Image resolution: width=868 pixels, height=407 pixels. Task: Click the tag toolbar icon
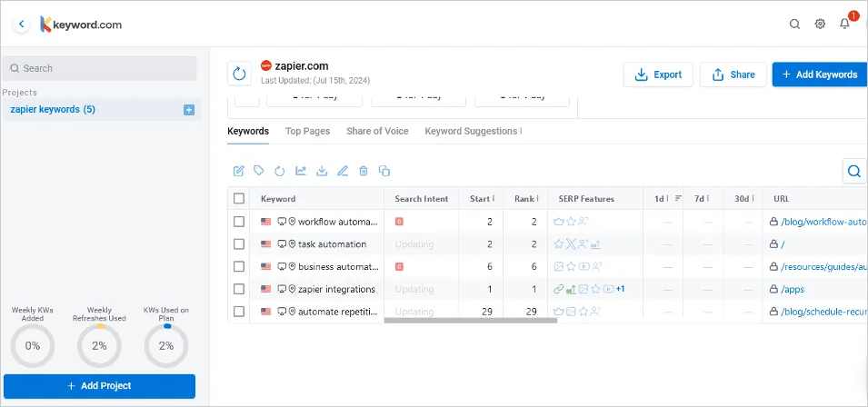[258, 171]
